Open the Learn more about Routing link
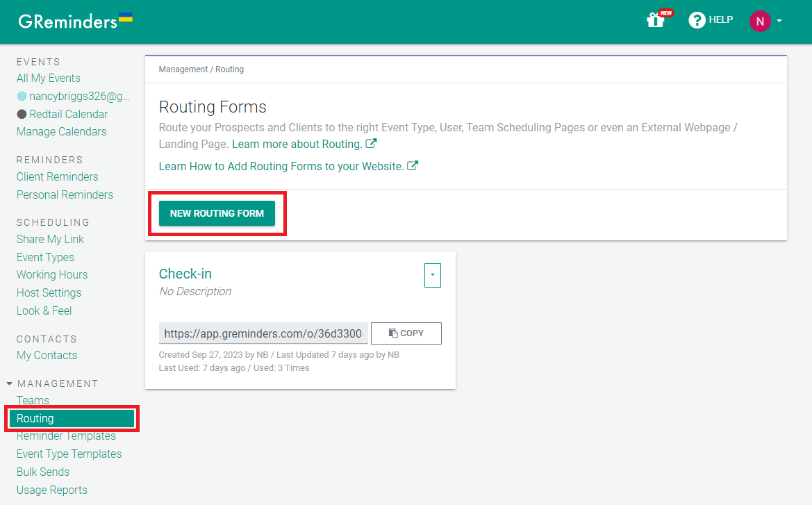Image resolution: width=812 pixels, height=505 pixels. (x=298, y=144)
